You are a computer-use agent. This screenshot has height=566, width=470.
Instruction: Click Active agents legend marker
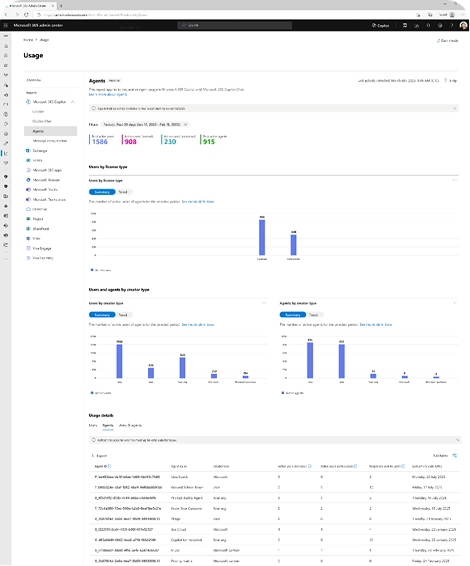(282, 392)
